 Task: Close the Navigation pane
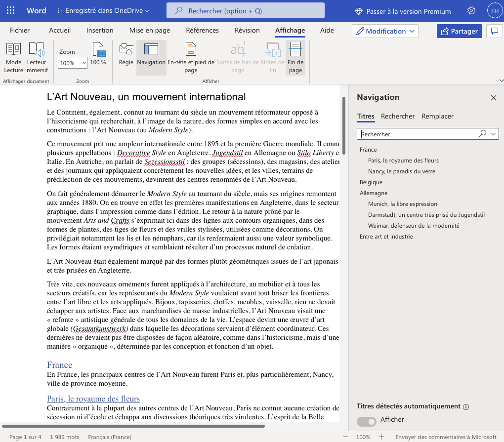pos(494,98)
